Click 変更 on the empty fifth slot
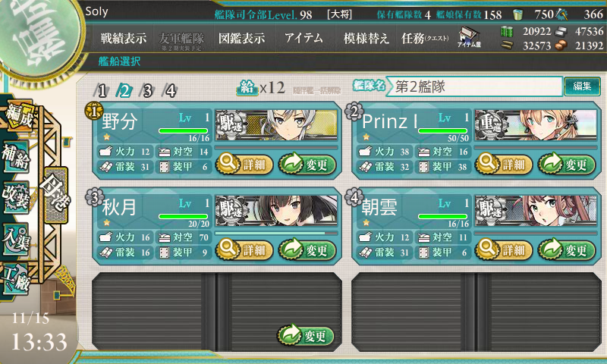The image size is (607, 364). tap(306, 335)
